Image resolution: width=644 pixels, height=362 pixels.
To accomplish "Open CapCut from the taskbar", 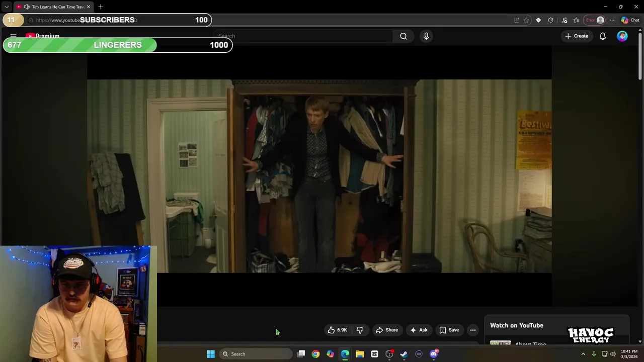I will click(x=374, y=354).
